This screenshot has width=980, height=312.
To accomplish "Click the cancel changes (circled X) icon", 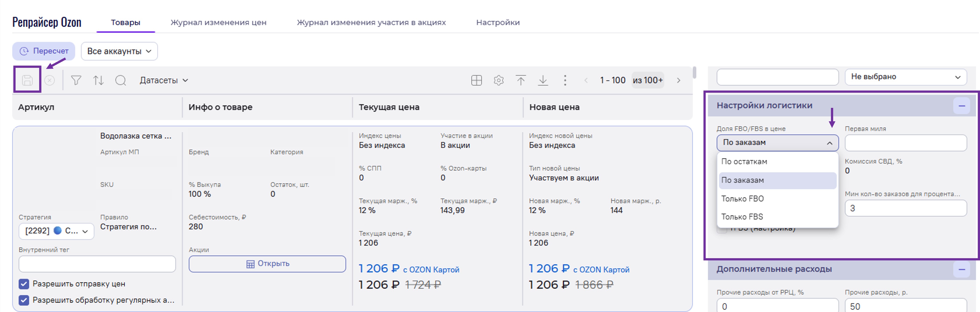I will [49, 80].
